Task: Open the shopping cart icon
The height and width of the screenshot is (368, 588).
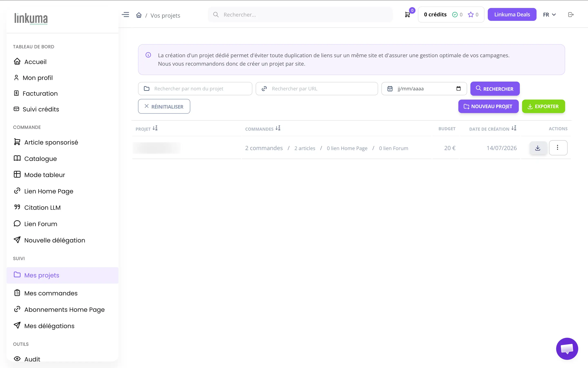Action: click(408, 15)
